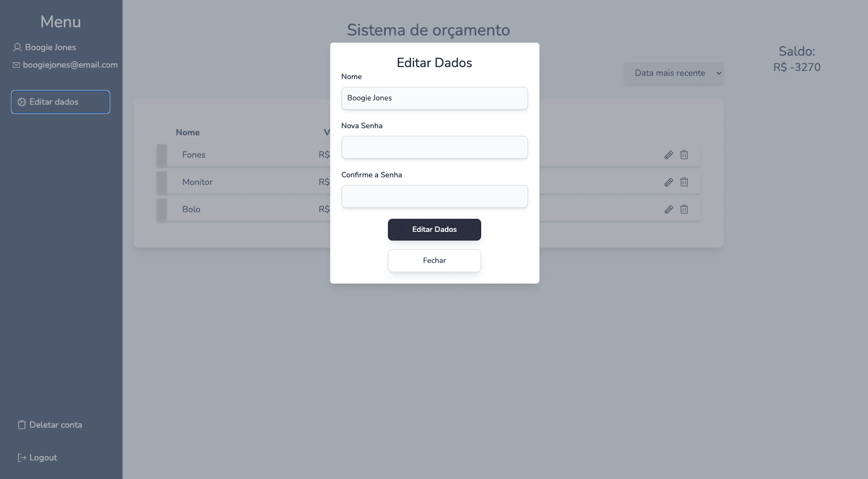Image resolution: width=868 pixels, height=479 pixels.
Task: Focus the Nome input field
Action: tap(434, 98)
